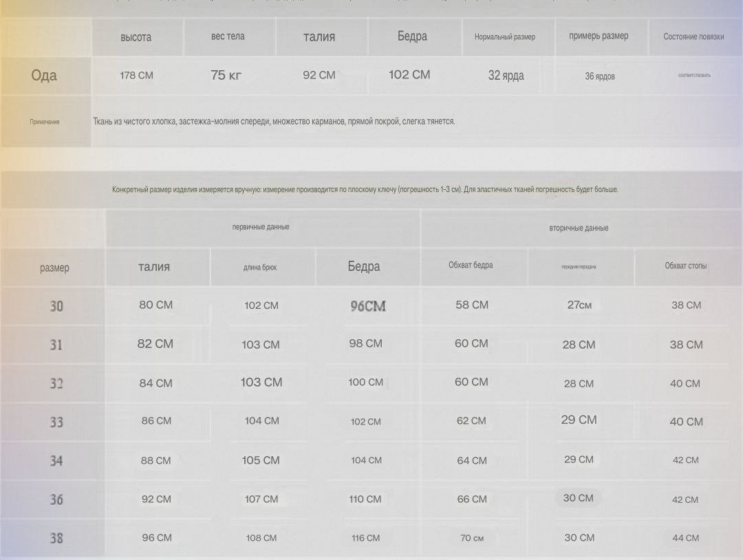Click the '44 CM' foot circumference cell
Screen dimensions: 743x560
point(685,538)
